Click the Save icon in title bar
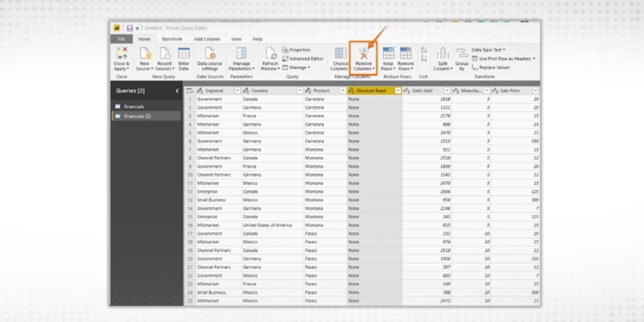Screen dimensions: 644x322 [x=130, y=28]
